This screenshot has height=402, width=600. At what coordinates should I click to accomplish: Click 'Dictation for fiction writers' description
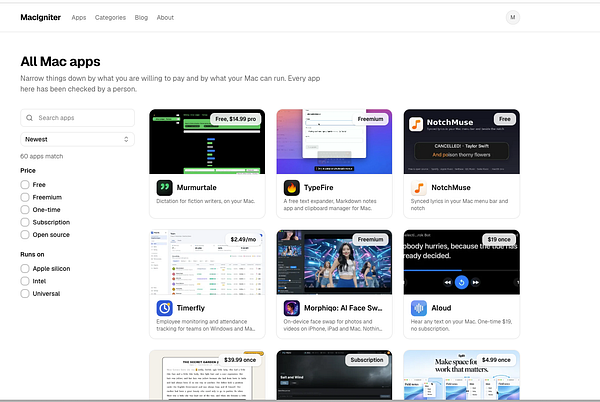205,201
